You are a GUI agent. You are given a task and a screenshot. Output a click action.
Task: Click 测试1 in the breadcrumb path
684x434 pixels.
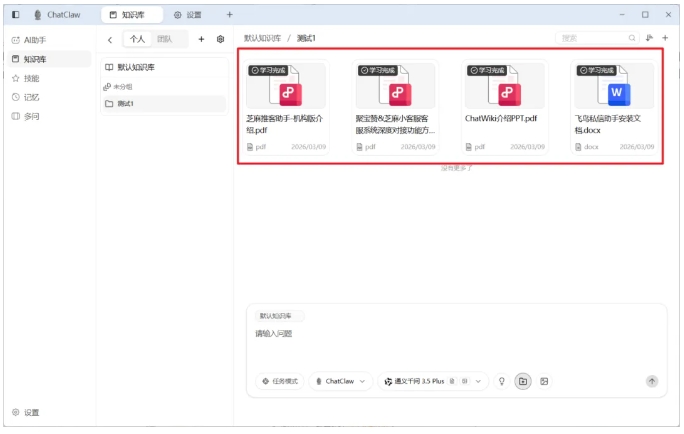point(306,38)
